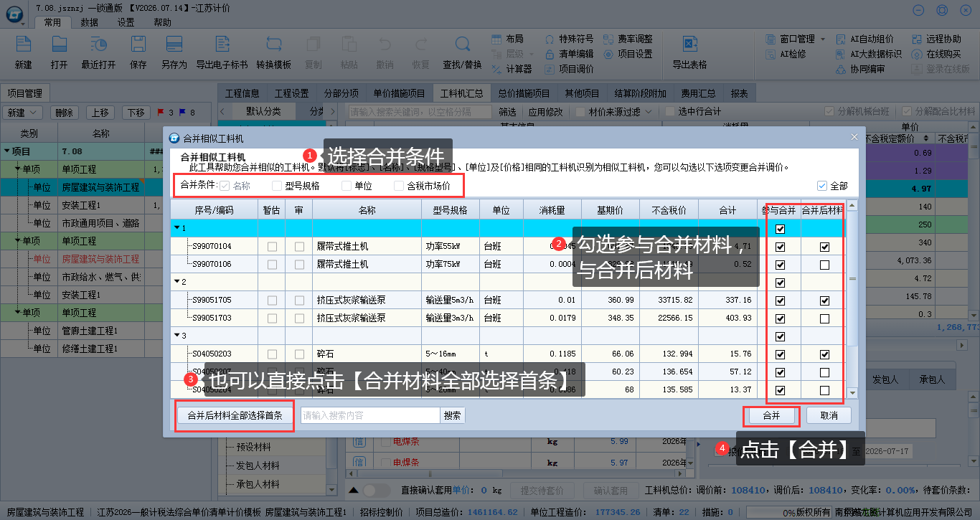Image resolution: width=980 pixels, height=520 pixels.
Task: Go to the 分部分项 tab
Action: pyautogui.click(x=341, y=93)
